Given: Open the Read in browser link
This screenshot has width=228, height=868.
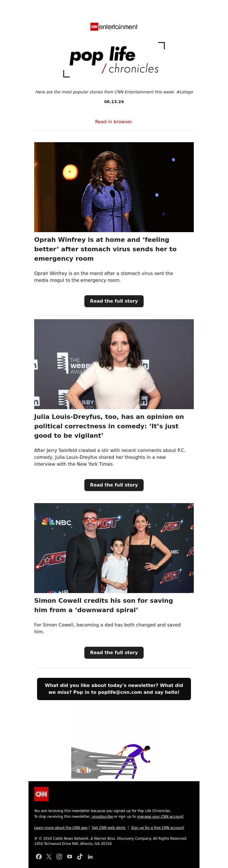Looking at the screenshot, I should pyautogui.click(x=114, y=122).
